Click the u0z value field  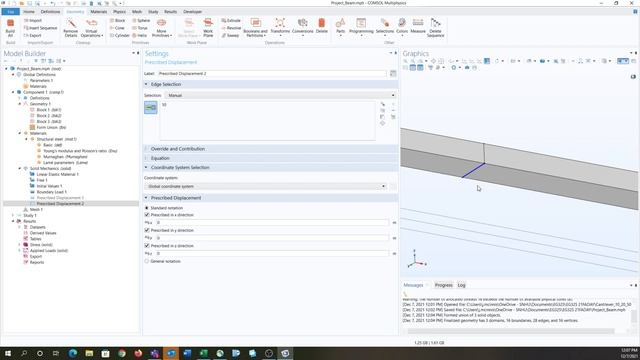tap(273, 253)
